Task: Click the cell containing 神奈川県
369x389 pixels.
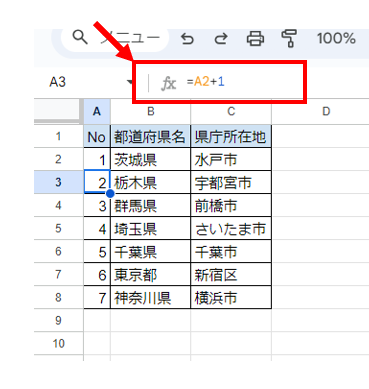Action: pos(151,297)
